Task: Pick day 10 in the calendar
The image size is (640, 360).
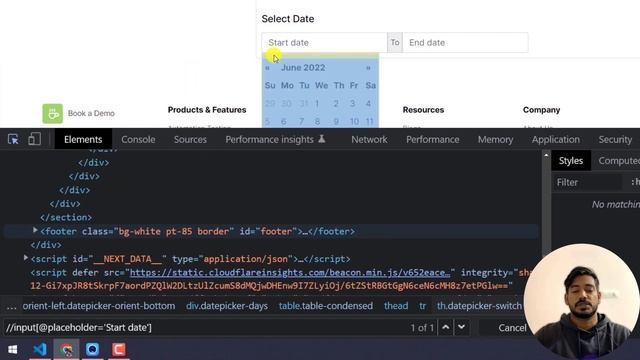Action: tap(354, 122)
